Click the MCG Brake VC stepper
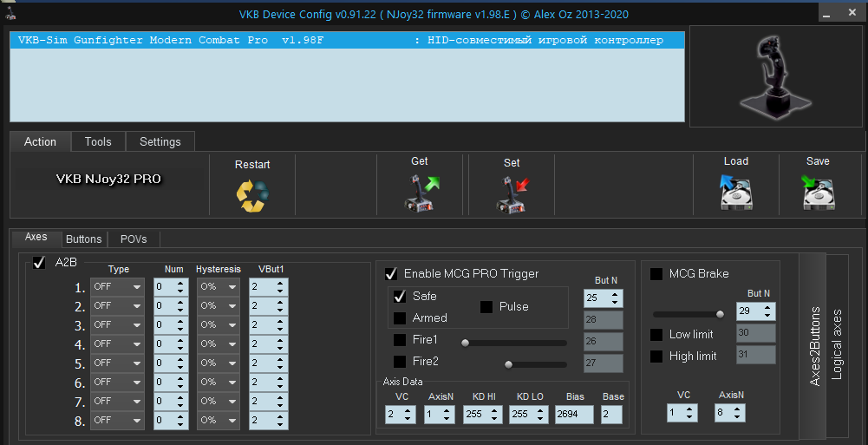 point(682,413)
